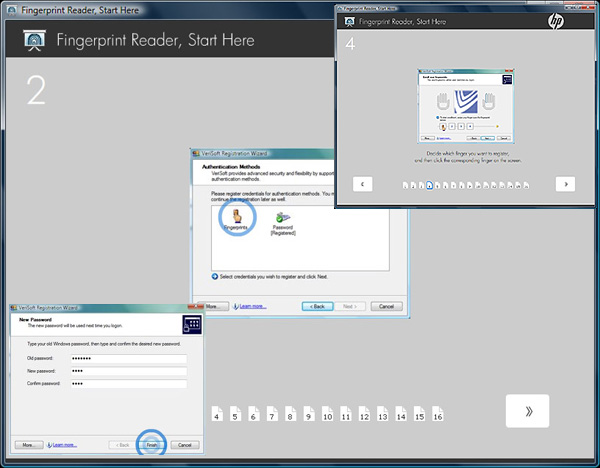This screenshot has width=600, height=468.
Task: Close the New Password wizard window
Action: click(x=196, y=307)
